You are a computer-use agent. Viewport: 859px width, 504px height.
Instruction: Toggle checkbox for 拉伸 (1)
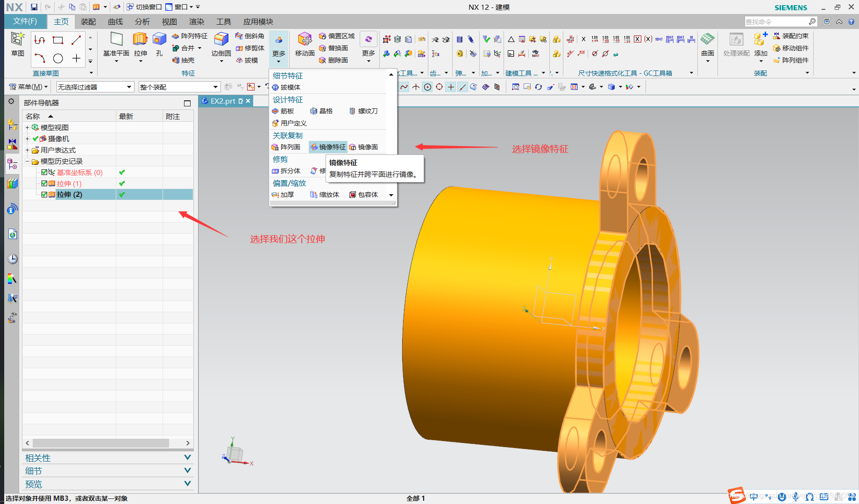pos(44,183)
